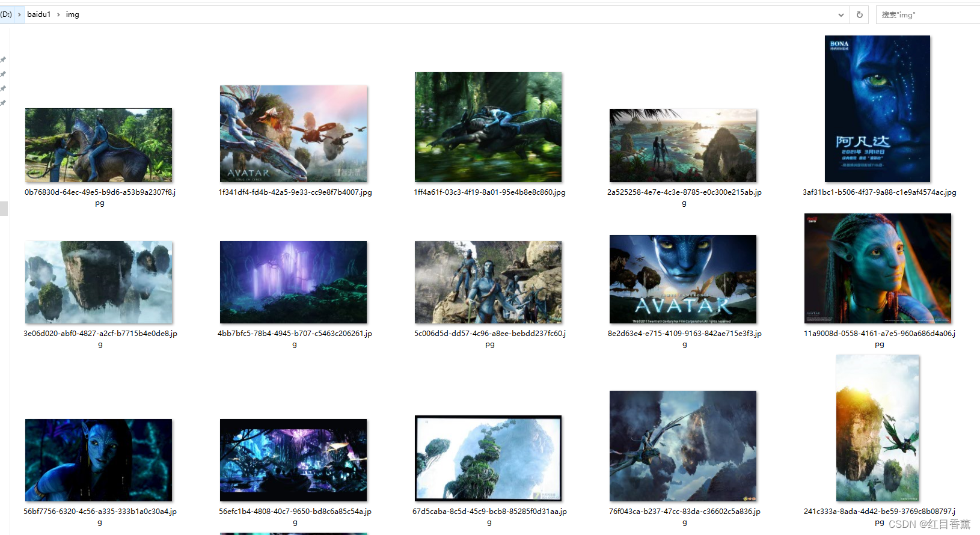This screenshot has width=980, height=535.
Task: Click filename 0b76830d-64ec-49e5-b9d6-a53b9a2307f8.jpg
Action: click(x=100, y=197)
